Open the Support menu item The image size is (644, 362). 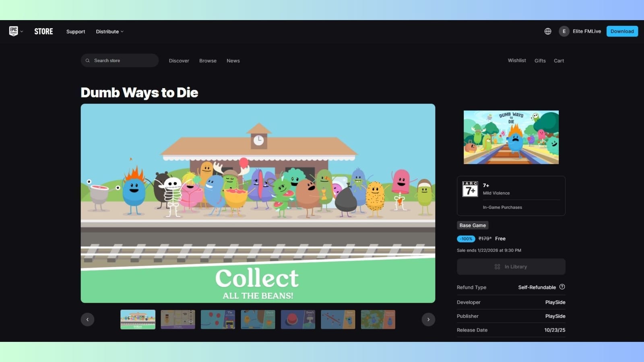(76, 31)
